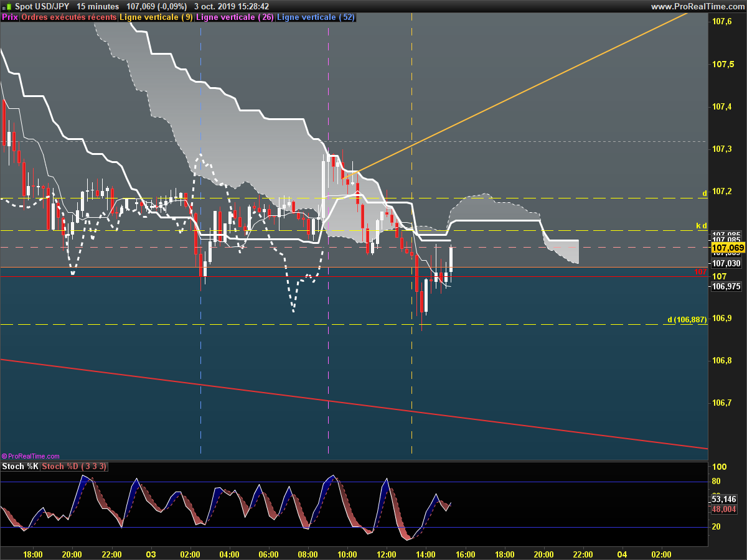Click the green candlestick icon beside Spot USD/JPY
The height and width of the screenshot is (560, 747).
(7, 6)
